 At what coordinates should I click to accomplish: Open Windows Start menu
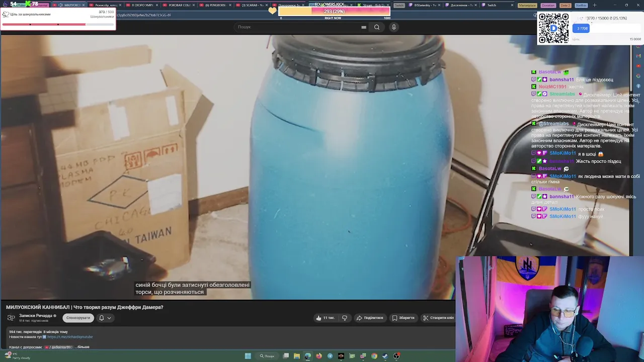[x=248, y=356]
